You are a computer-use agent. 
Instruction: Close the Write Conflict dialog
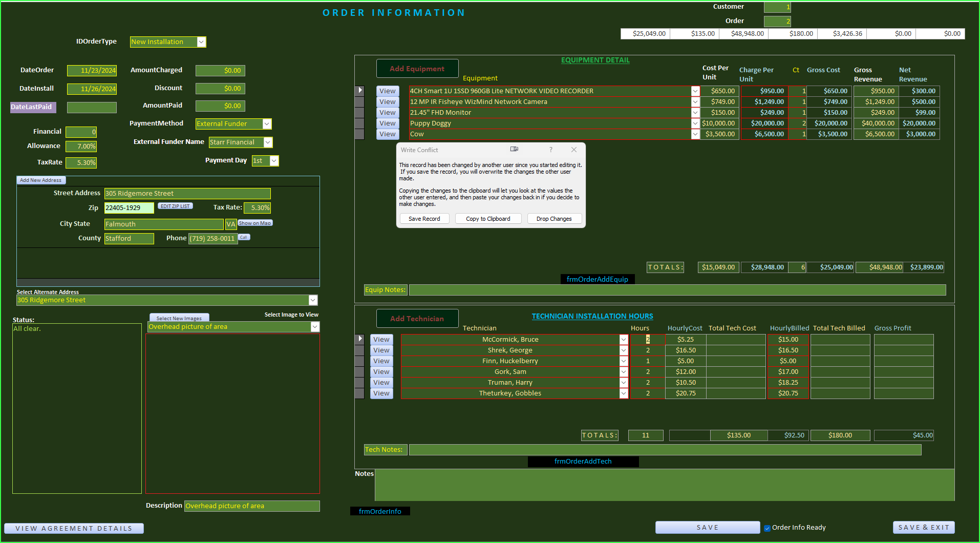[x=574, y=150]
